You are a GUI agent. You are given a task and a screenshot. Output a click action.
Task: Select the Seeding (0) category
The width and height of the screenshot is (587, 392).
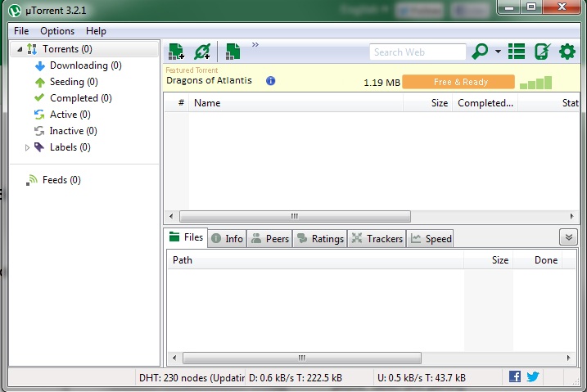tap(74, 82)
